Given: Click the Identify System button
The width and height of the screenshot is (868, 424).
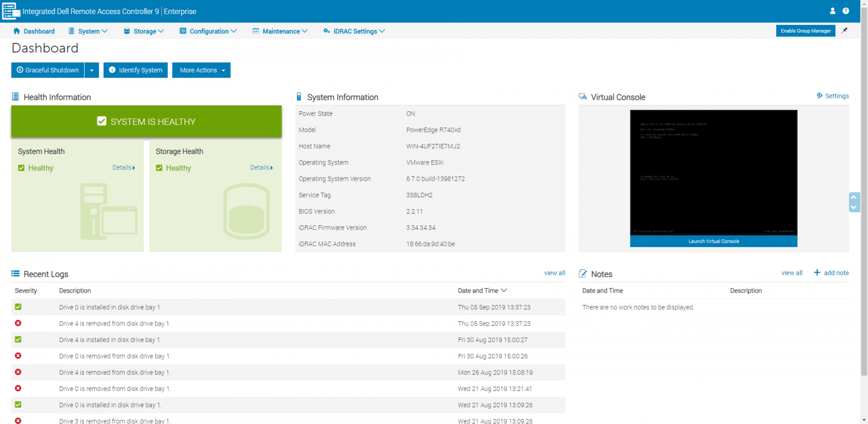Looking at the screenshot, I should pyautogui.click(x=136, y=70).
